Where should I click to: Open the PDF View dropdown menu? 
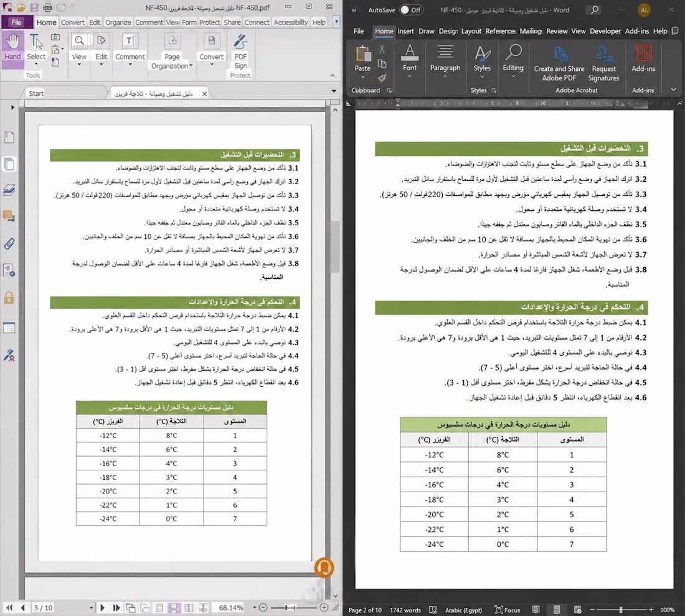[79, 64]
